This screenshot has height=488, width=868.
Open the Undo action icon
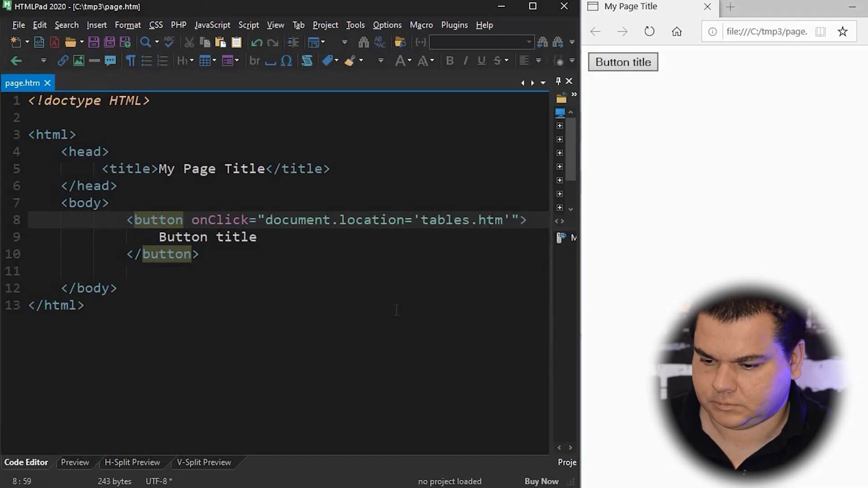(256, 42)
